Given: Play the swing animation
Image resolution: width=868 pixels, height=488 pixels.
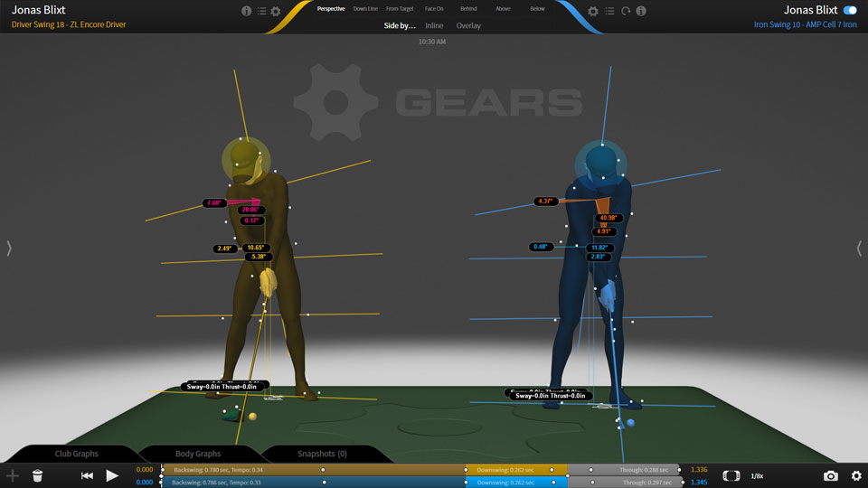Looking at the screenshot, I should (x=112, y=476).
